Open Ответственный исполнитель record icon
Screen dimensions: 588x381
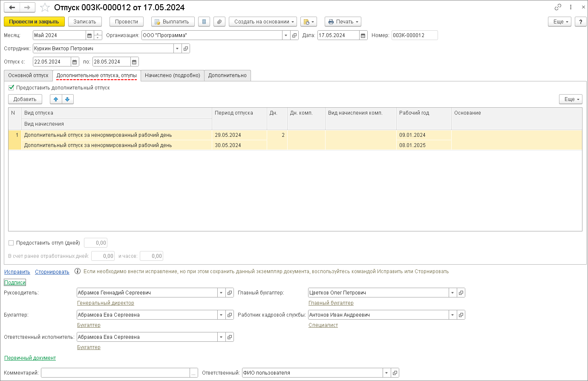click(x=230, y=337)
